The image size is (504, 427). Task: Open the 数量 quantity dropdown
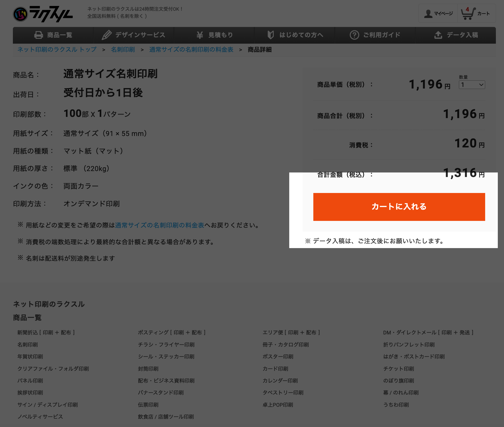pyautogui.click(x=471, y=85)
